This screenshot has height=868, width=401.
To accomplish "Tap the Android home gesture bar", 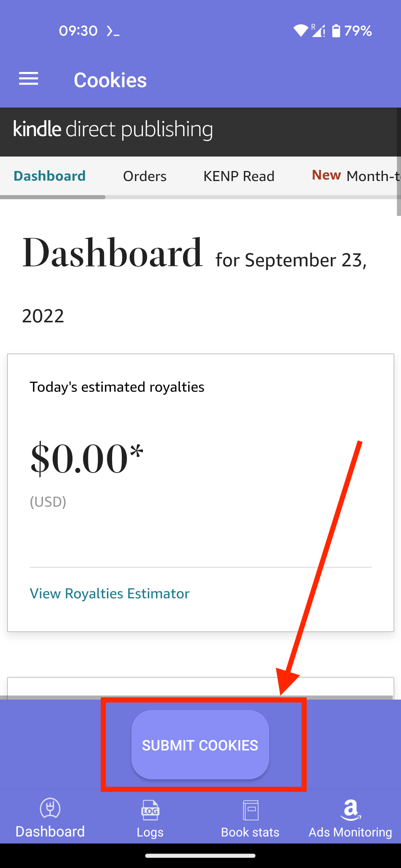I will click(x=200, y=856).
